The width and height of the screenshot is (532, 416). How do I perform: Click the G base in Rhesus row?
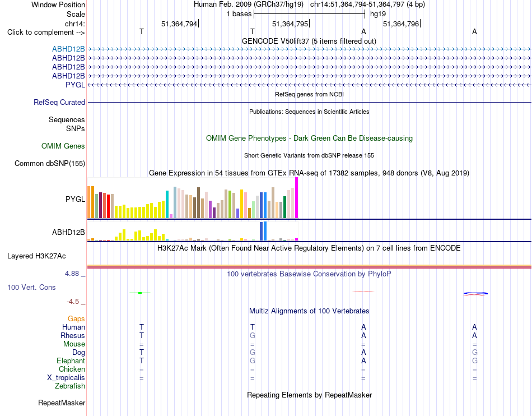tap(253, 335)
